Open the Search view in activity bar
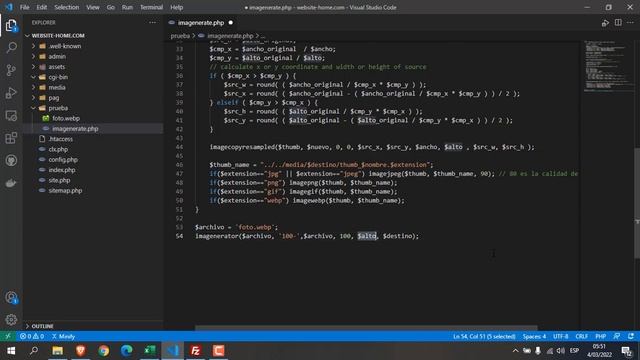The image size is (640, 360). (11, 48)
